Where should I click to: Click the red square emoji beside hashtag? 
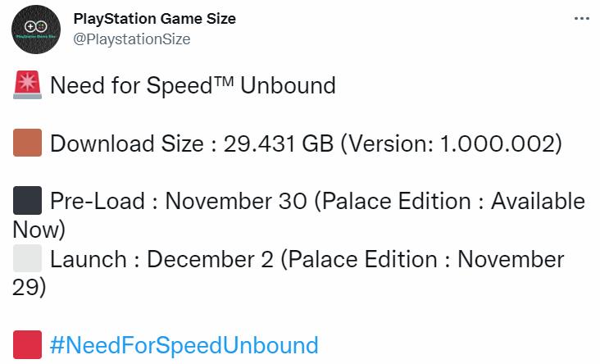[x=27, y=344]
